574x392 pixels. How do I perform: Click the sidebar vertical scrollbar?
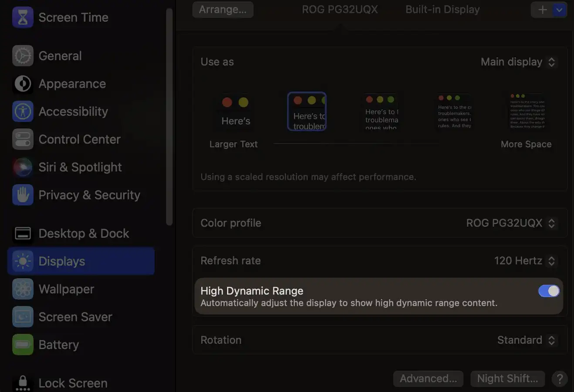(x=169, y=117)
